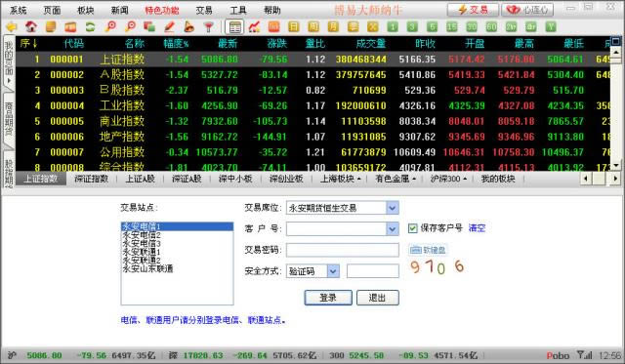Open the 特色功能 menu

161,10
